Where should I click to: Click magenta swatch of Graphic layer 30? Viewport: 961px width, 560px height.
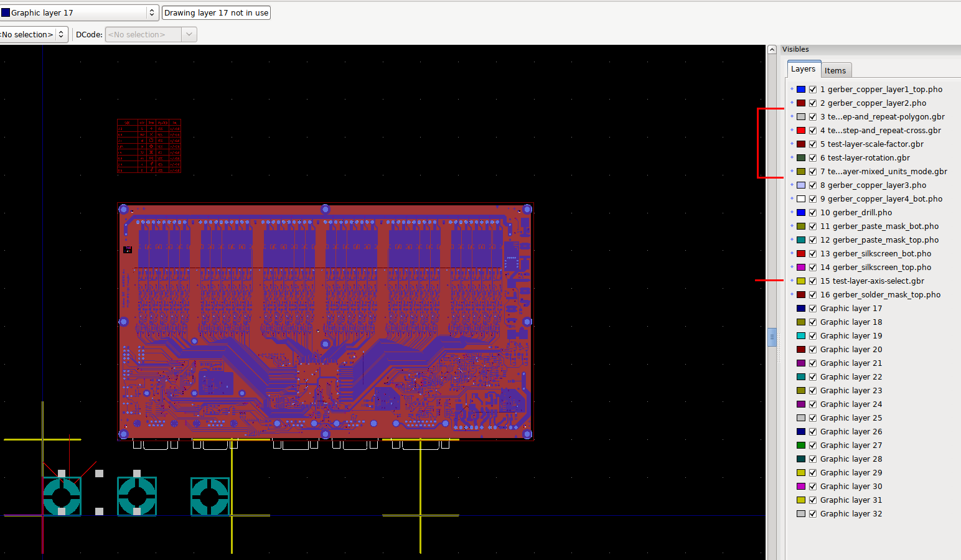pyautogui.click(x=801, y=487)
